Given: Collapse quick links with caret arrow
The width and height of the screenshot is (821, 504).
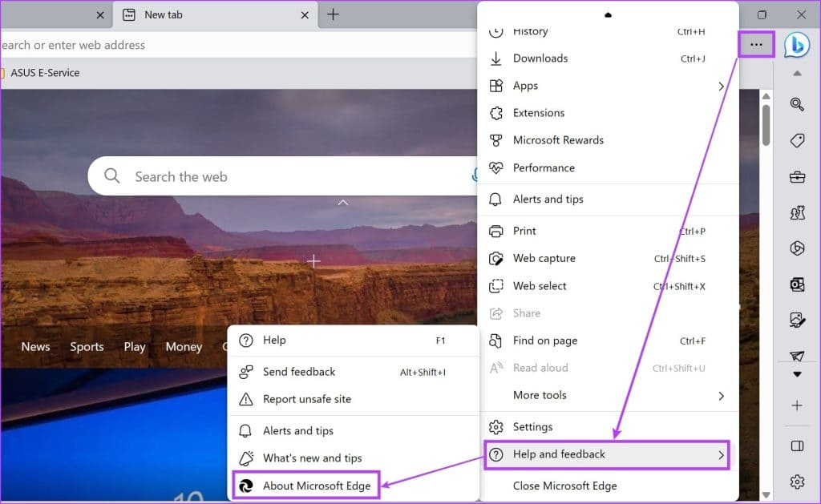Looking at the screenshot, I should pyautogui.click(x=343, y=203).
